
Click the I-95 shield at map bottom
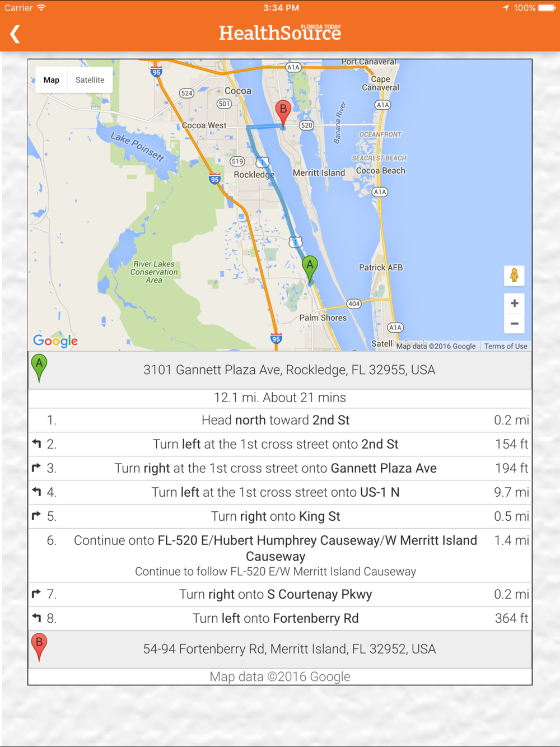(276, 338)
